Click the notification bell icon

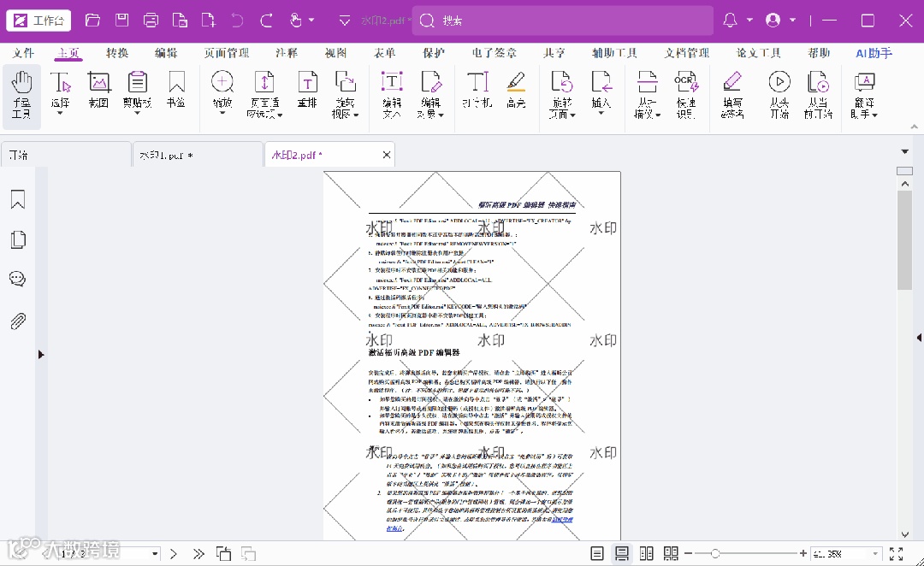730,21
